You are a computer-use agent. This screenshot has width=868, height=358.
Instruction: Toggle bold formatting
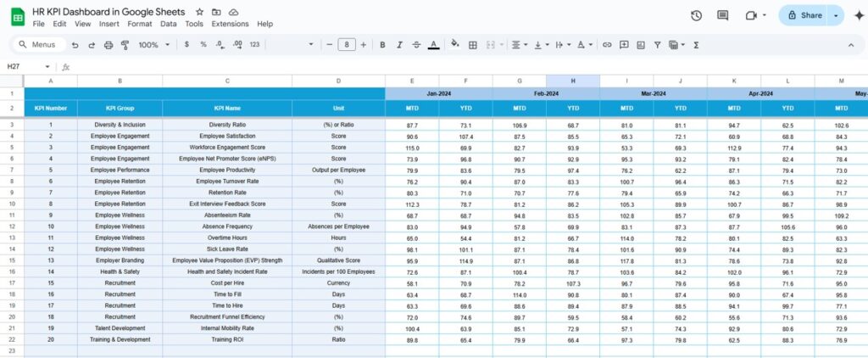point(382,45)
